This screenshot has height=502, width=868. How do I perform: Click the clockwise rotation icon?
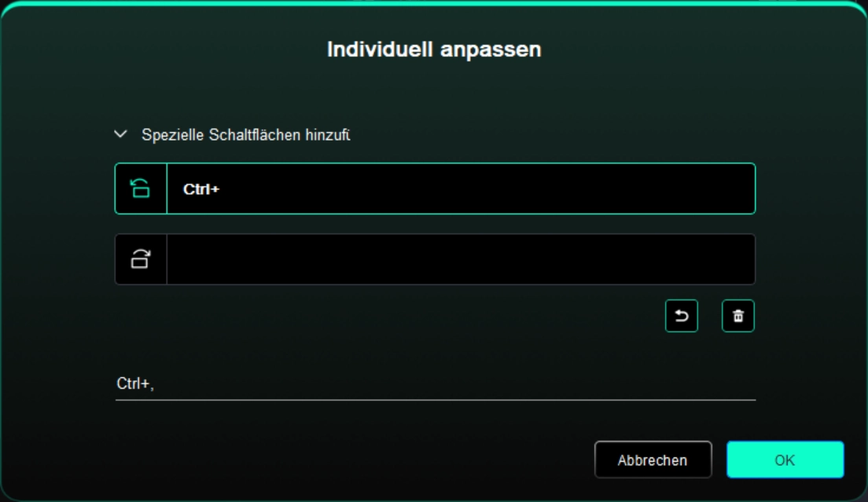pyautogui.click(x=140, y=258)
